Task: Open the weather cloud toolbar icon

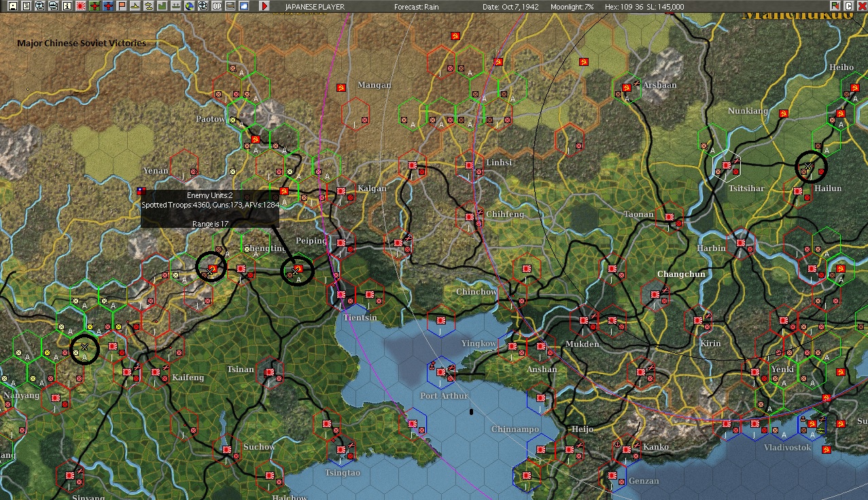Action: [x=244, y=6]
